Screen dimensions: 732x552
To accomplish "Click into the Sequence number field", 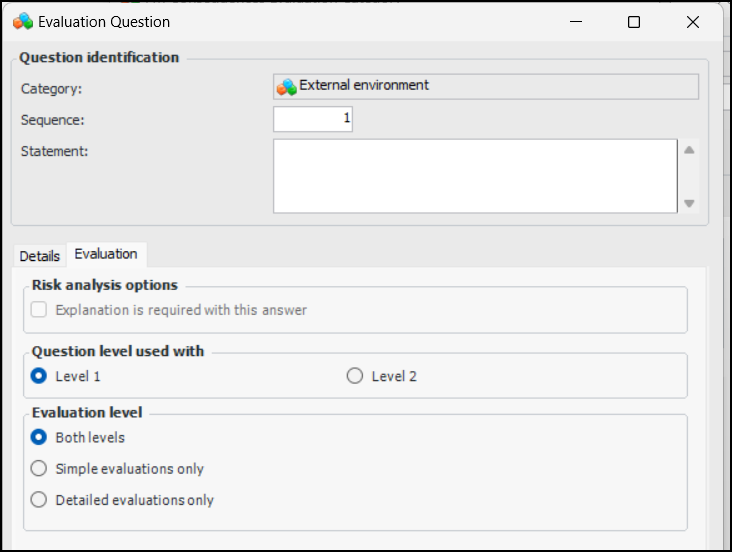I will tap(312, 119).
